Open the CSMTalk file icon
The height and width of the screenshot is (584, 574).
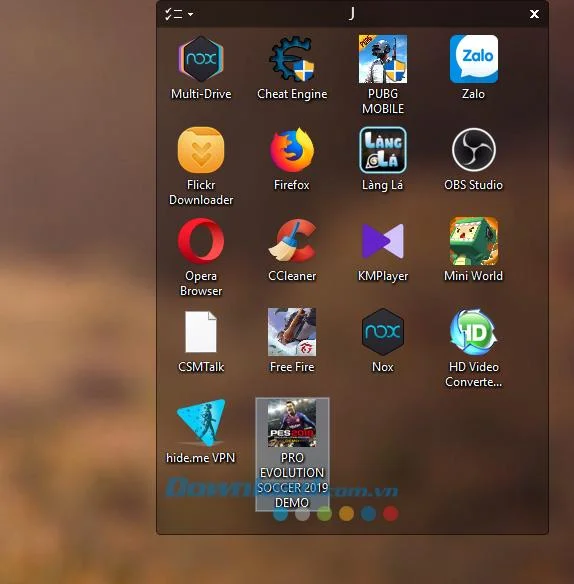pos(201,332)
